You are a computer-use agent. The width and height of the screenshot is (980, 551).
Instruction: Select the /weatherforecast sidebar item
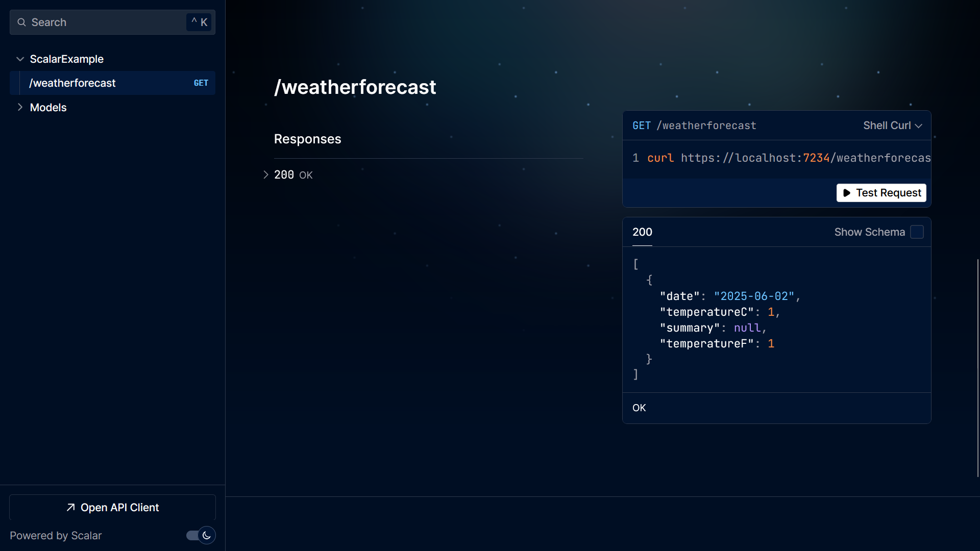pyautogui.click(x=72, y=83)
